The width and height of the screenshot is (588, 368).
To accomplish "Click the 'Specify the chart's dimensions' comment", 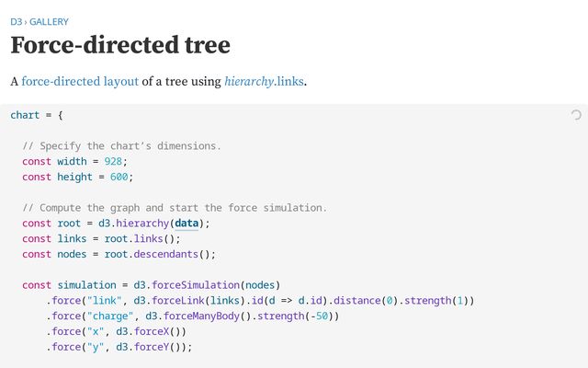I will tap(122, 145).
